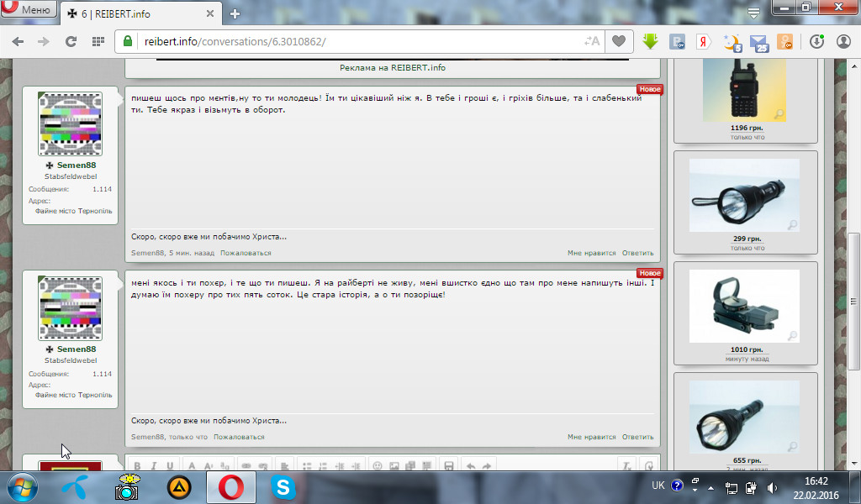The image size is (861, 504).
Task: Open the volume speaker tray icon
Action: (773, 487)
